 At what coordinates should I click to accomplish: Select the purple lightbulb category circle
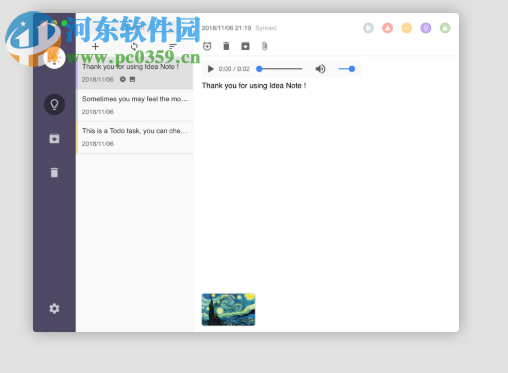pyautogui.click(x=426, y=28)
